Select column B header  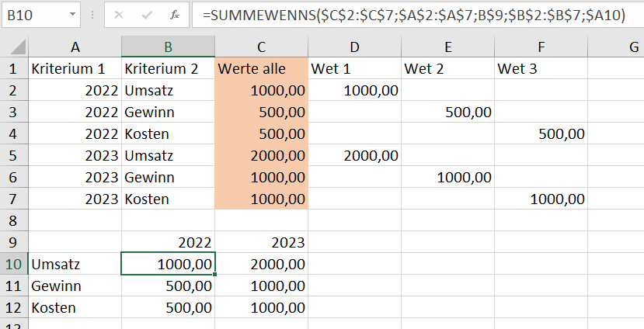point(169,47)
